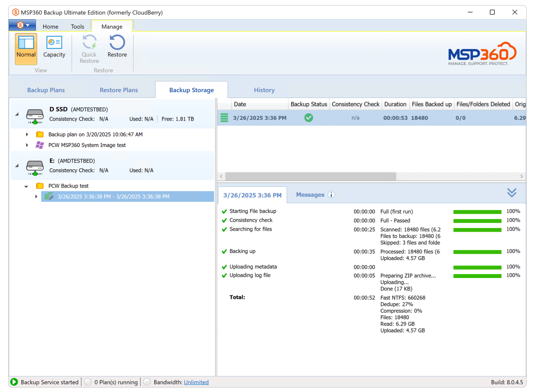Image resolution: width=534 pixels, height=392 pixels.
Task: Click the green backup status checkmark
Action: pos(309,118)
